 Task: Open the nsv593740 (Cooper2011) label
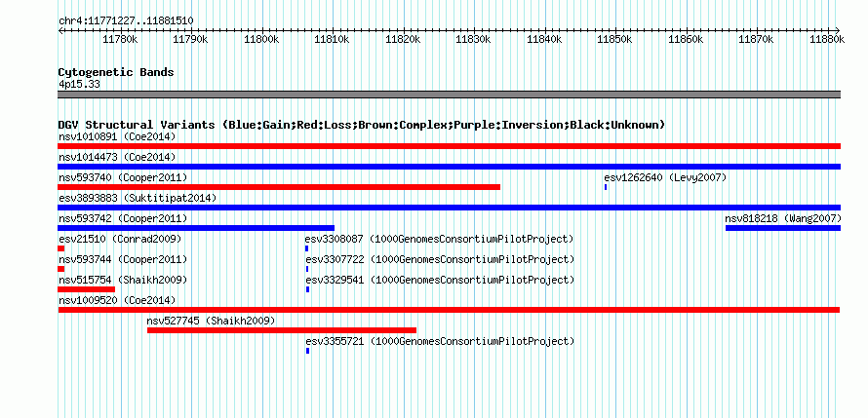pyautogui.click(x=123, y=177)
